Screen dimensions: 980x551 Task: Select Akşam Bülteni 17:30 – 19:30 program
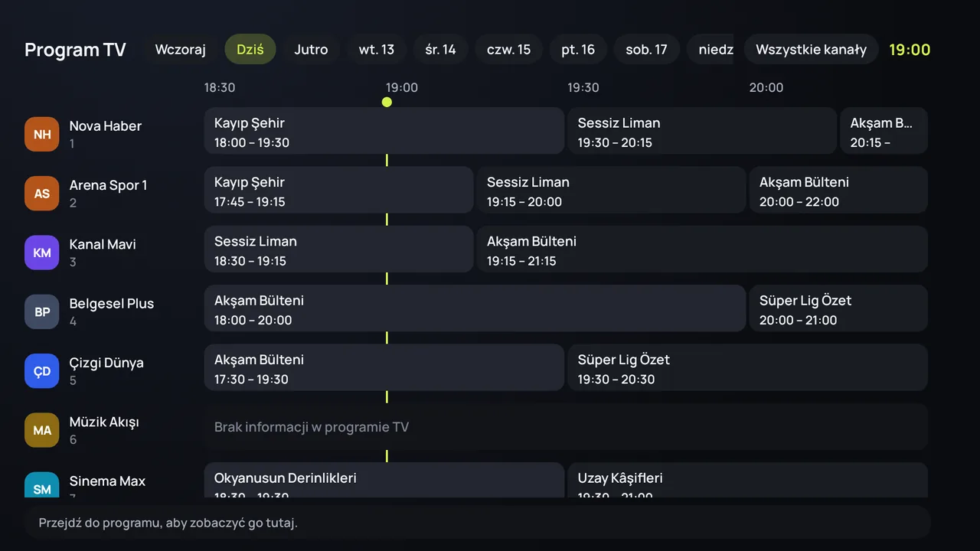click(384, 368)
